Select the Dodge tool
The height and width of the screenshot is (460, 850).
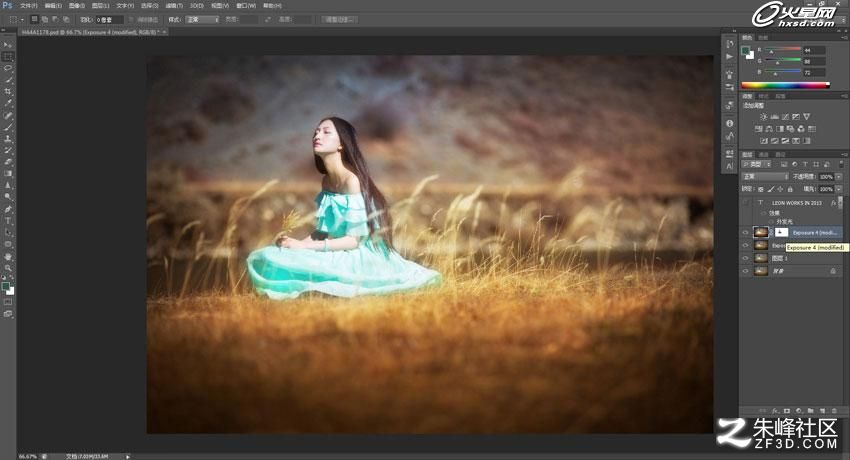tap(8, 196)
